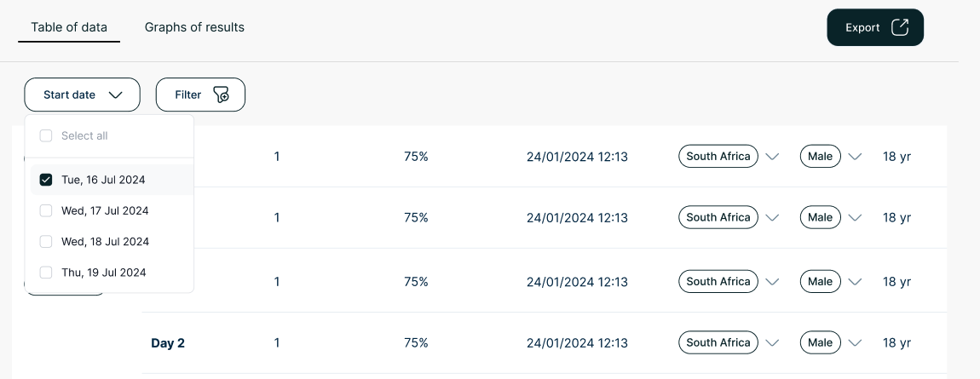Screen dimensions: 980x379
Task: Check the Wed, 17 Jul 2024 checkbox
Action: tap(46, 211)
